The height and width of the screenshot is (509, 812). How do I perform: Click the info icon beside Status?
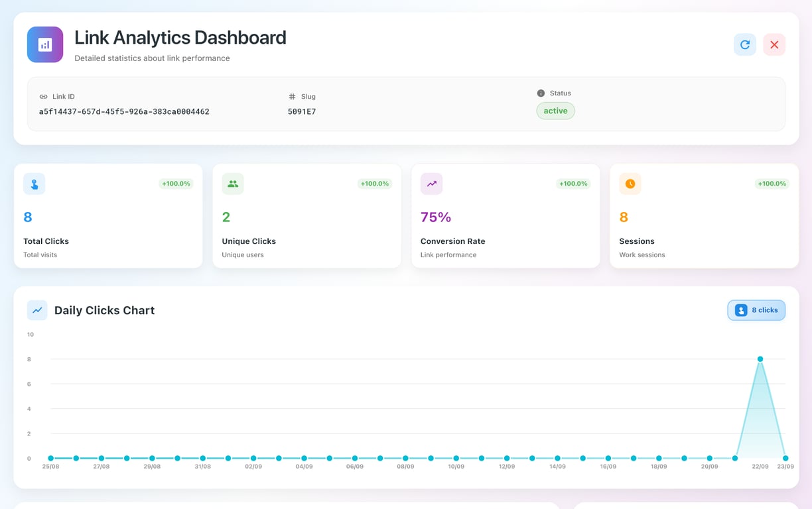pos(541,93)
